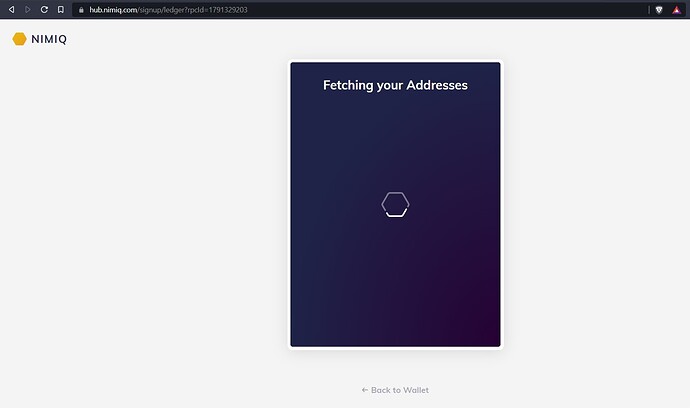Click the NIMIQ wordmark text
This screenshot has height=408, width=690.
tap(49, 39)
